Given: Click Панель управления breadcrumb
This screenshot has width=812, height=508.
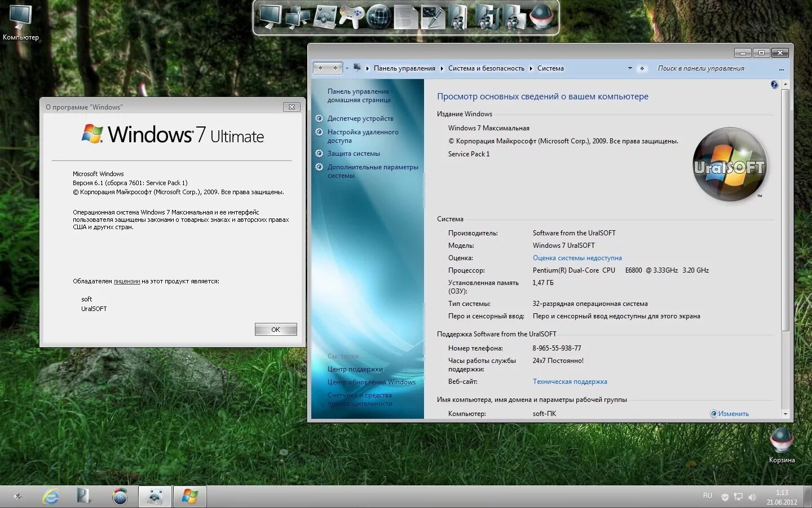Looking at the screenshot, I should click(404, 68).
